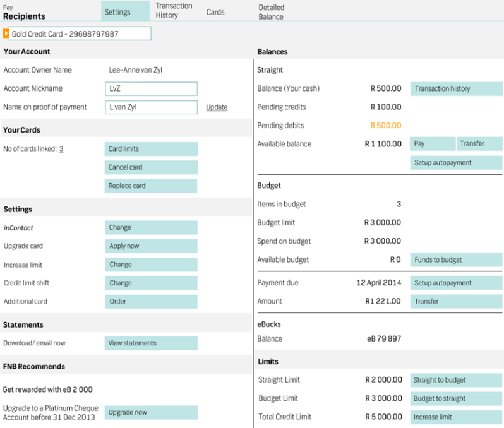The image size is (504, 428).
Task: Select the Available budget value R 0
Action: 395,259
